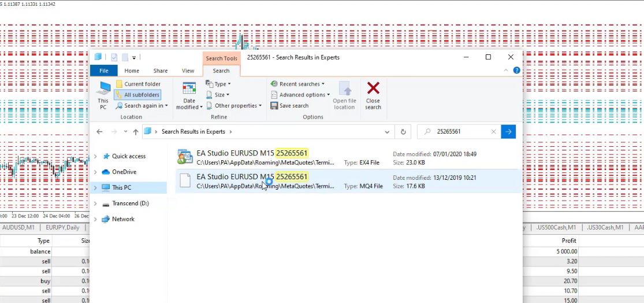Click the blue help question mark icon
The width and height of the screenshot is (644, 303).
tap(516, 71)
